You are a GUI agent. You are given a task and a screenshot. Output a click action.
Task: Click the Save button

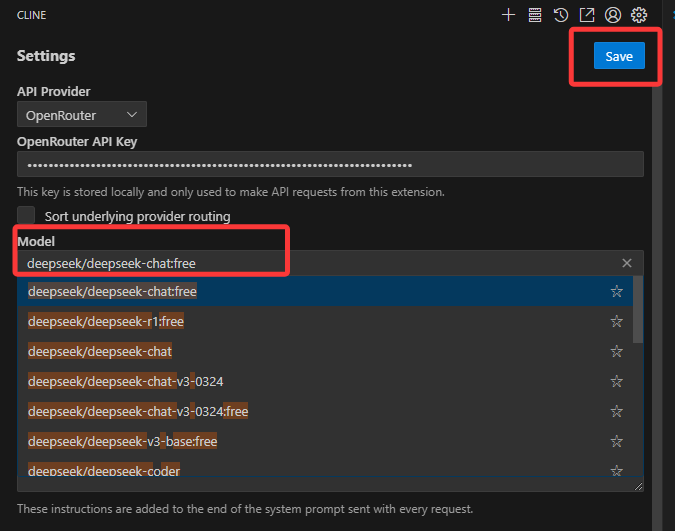coord(619,56)
